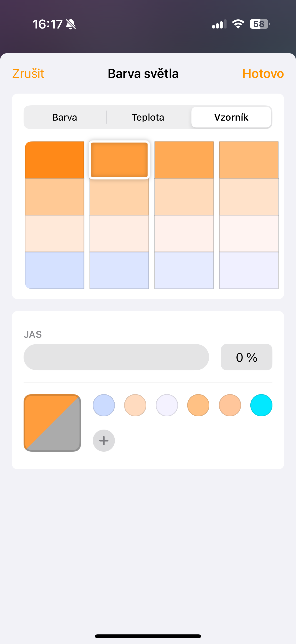This screenshot has height=644, width=296.
Task: Select the pale lavender bottom-right swatch
Action: (249, 270)
